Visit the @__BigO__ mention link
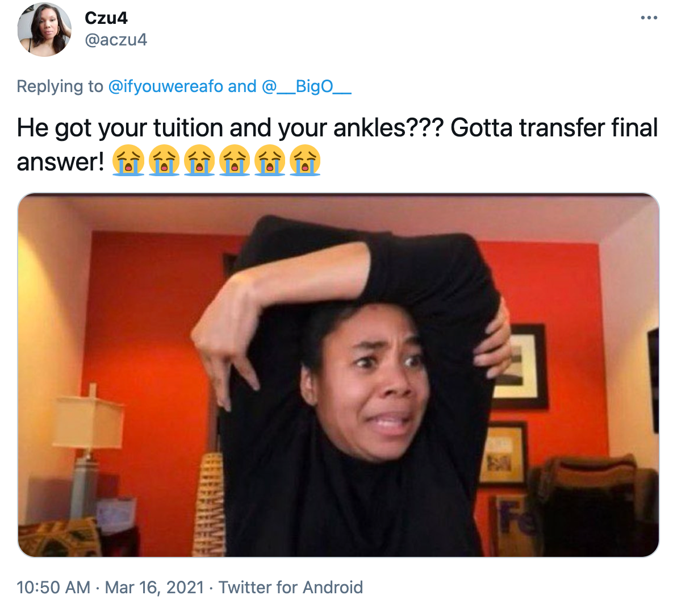The height and width of the screenshot is (616, 677). 307,86
